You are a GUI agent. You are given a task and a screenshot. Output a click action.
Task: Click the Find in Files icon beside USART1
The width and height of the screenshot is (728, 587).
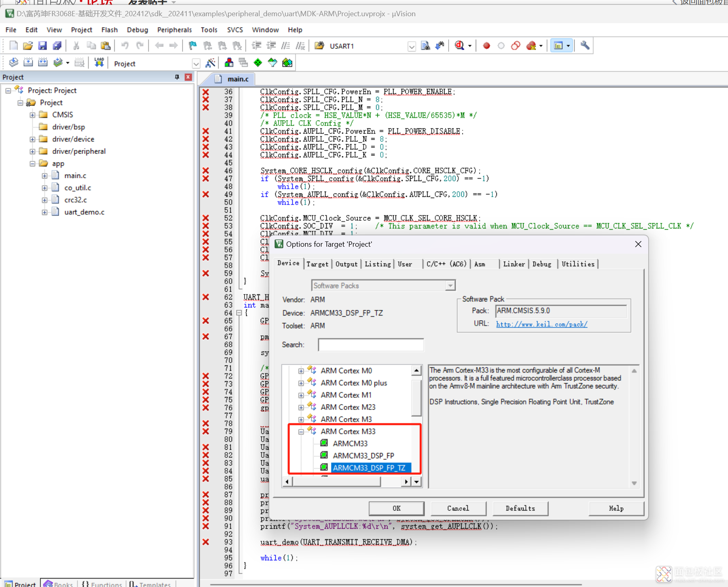click(x=425, y=46)
